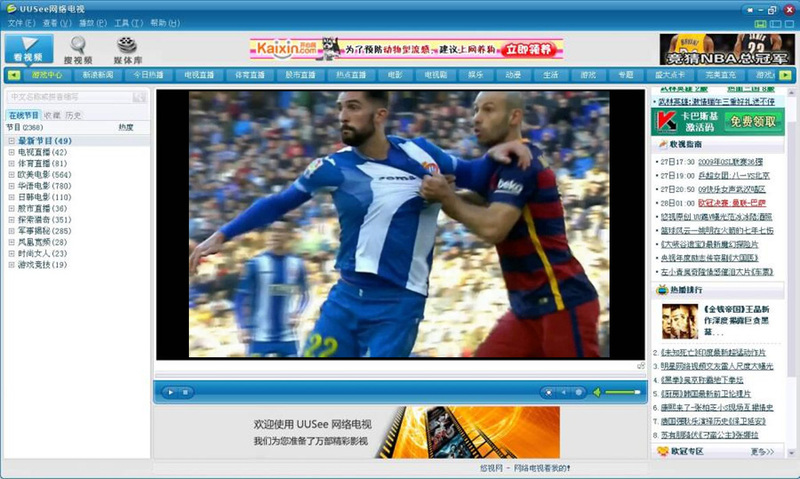This screenshot has width=800, height=479.
Task: Switch to the 历史 history tab
Action: 73,115
